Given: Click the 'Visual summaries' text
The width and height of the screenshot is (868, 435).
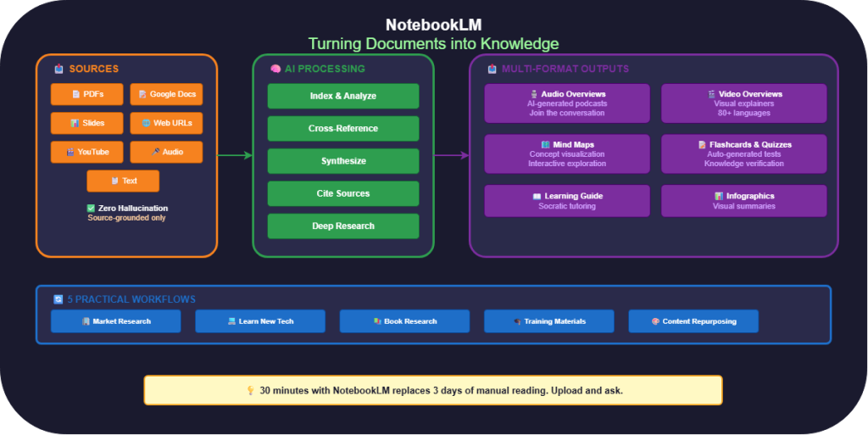Looking at the screenshot, I should click(744, 206).
